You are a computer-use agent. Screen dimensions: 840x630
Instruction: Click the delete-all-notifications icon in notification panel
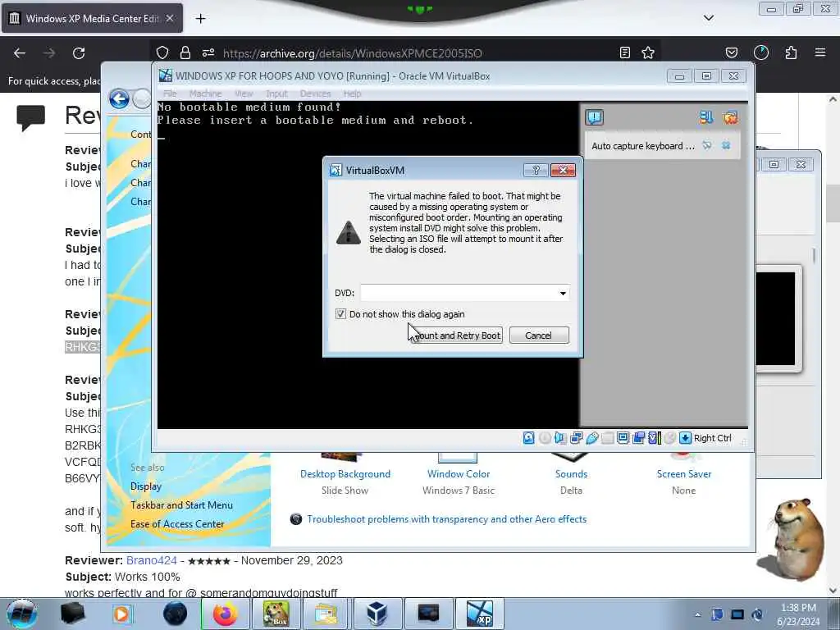pos(729,117)
